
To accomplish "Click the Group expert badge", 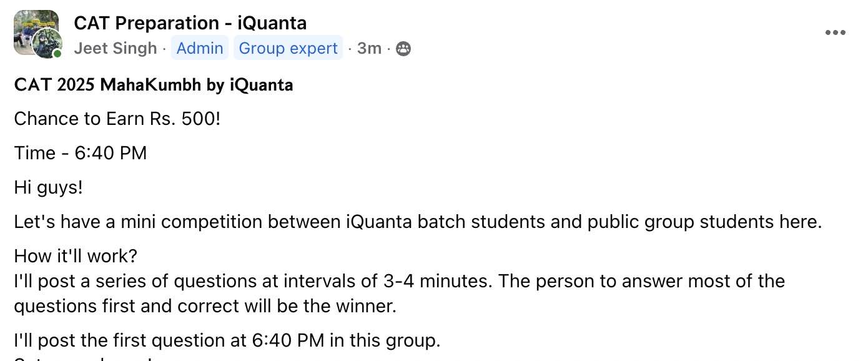I will [x=289, y=48].
